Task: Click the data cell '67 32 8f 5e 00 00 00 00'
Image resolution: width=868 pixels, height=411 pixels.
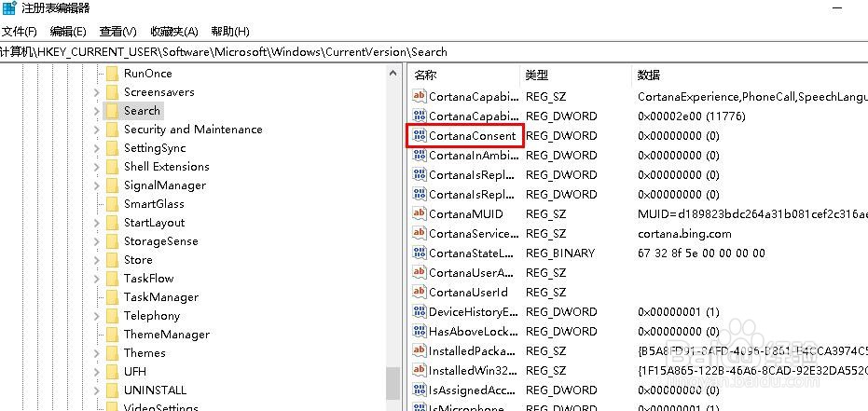Action: [701, 253]
